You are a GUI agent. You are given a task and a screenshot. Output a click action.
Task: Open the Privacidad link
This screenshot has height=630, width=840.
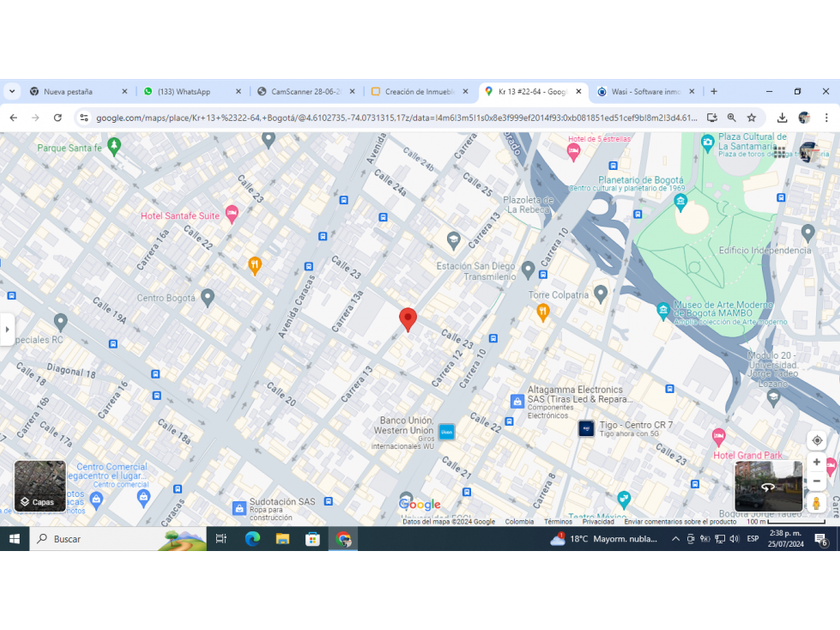coord(598,521)
